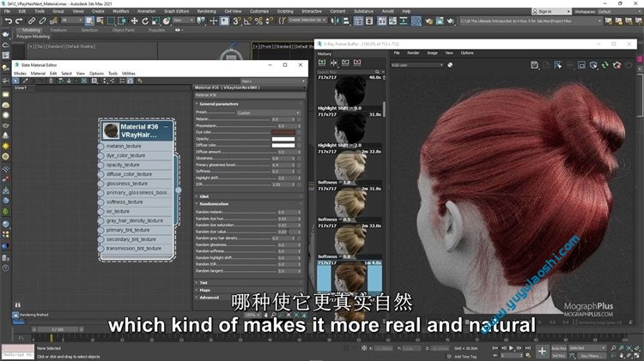Select the Softness = 0.5 history thumbnail
Screen dimensions: 644x361
pyautogui.click(x=350, y=205)
